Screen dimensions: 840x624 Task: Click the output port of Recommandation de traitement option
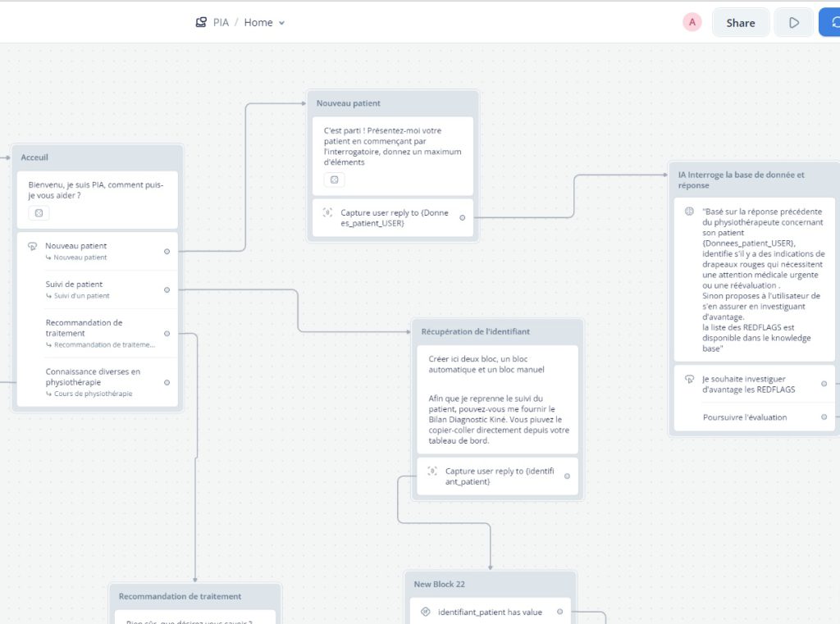pos(167,334)
